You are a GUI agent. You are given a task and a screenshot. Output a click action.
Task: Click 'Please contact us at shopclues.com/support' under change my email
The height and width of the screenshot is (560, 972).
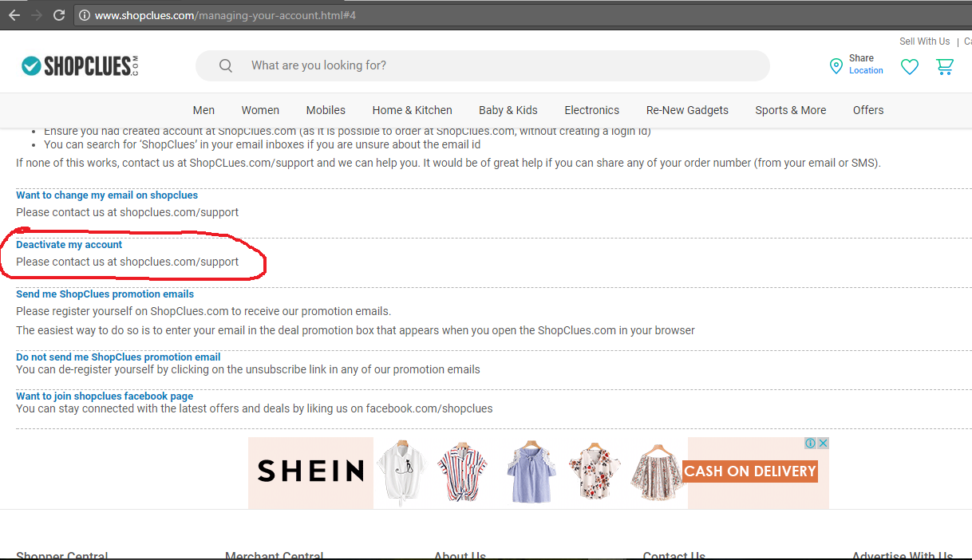(x=128, y=212)
